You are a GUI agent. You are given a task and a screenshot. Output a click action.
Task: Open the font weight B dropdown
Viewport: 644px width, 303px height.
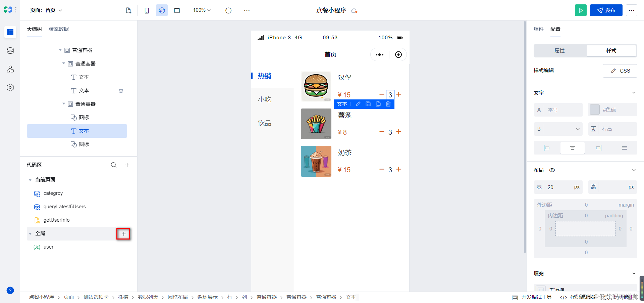pyautogui.click(x=558, y=129)
